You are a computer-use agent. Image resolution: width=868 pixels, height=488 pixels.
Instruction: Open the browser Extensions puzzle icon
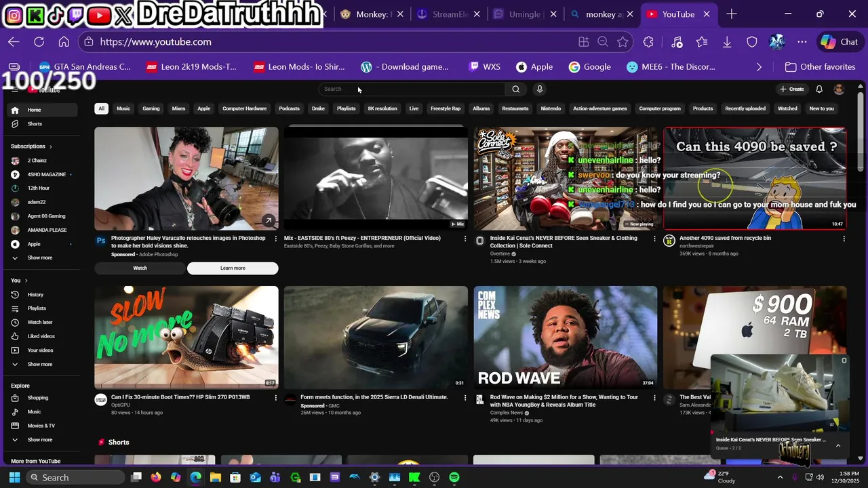coord(648,42)
